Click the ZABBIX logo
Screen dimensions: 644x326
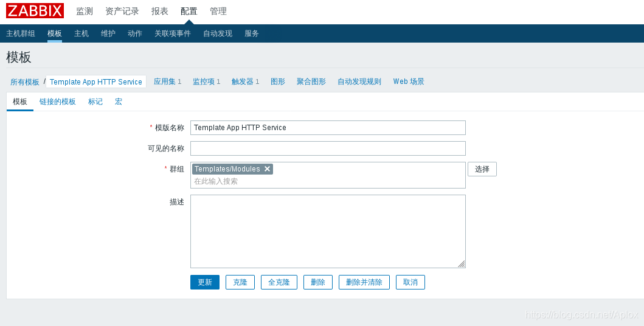click(35, 11)
